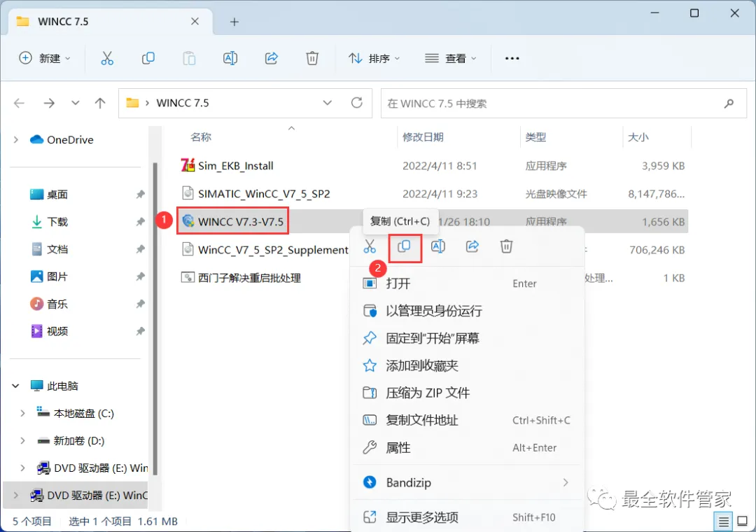The image size is (756, 532).
Task: Unpin 桌面 using its pin icon
Action: pos(140,195)
